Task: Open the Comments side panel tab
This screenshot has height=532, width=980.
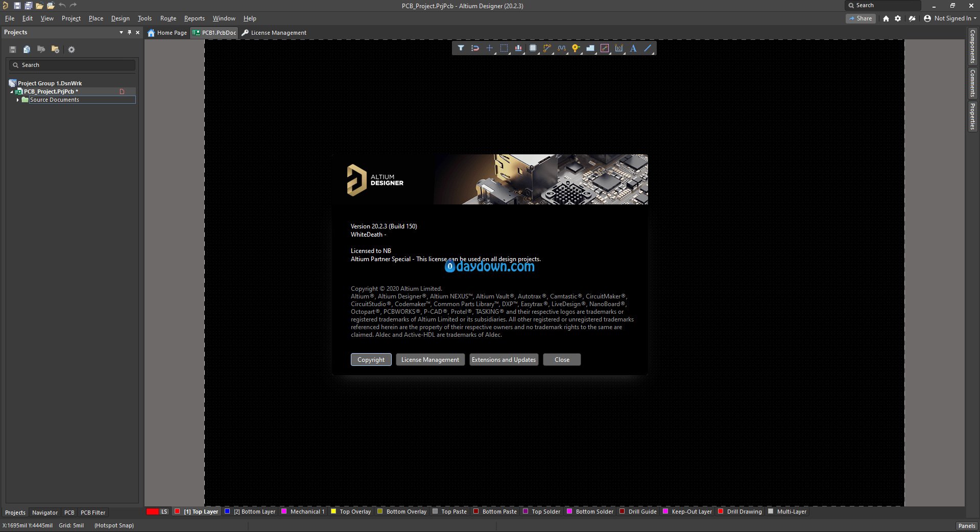Action: click(972, 83)
